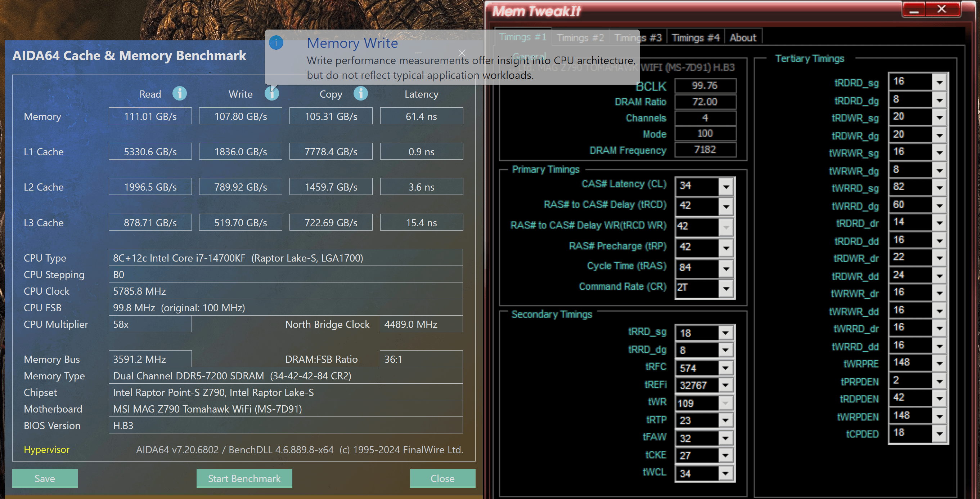The image size is (980, 499).
Task: Switch to the Timings #2 tab
Action: (x=580, y=38)
